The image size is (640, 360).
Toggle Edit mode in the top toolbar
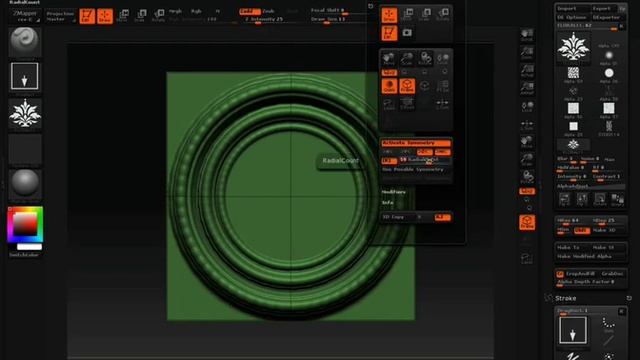coord(87,16)
